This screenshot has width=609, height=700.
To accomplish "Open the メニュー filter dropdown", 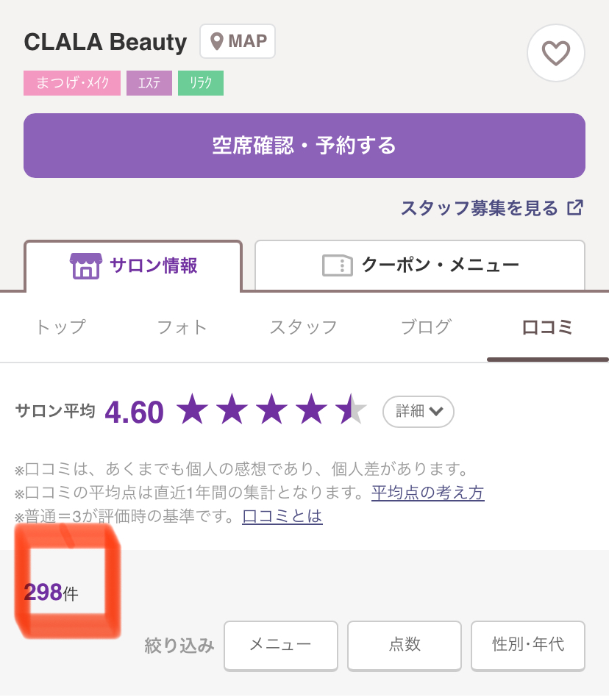I will 281,646.
